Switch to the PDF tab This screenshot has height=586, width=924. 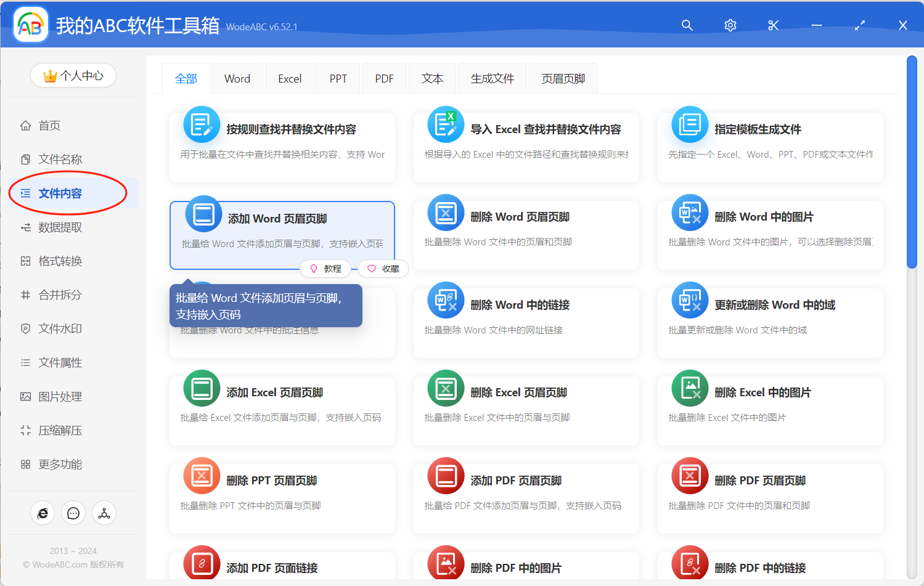click(383, 78)
